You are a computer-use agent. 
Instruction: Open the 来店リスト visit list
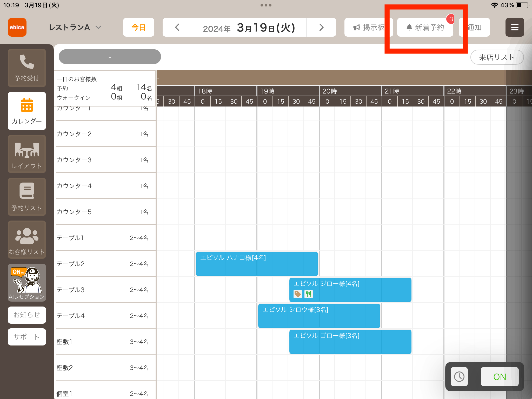(x=497, y=57)
